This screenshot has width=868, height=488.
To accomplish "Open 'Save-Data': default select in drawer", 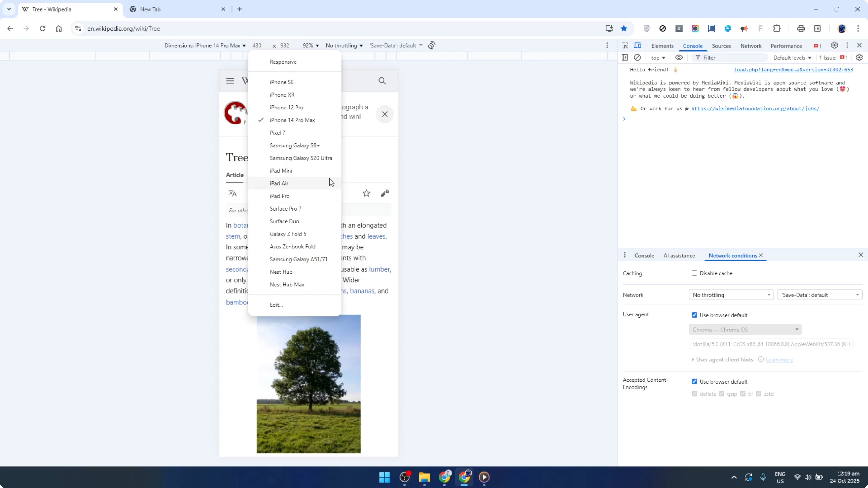I will (819, 295).
